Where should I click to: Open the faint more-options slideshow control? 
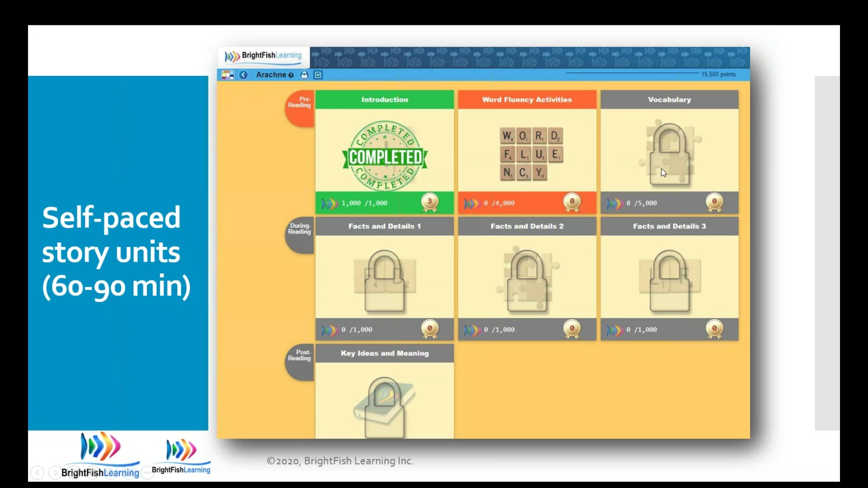click(147, 473)
